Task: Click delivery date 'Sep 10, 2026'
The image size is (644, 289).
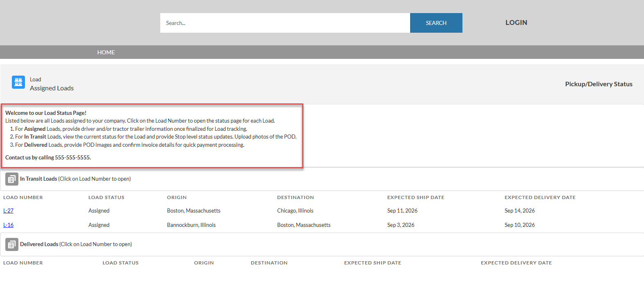Action: (520, 225)
